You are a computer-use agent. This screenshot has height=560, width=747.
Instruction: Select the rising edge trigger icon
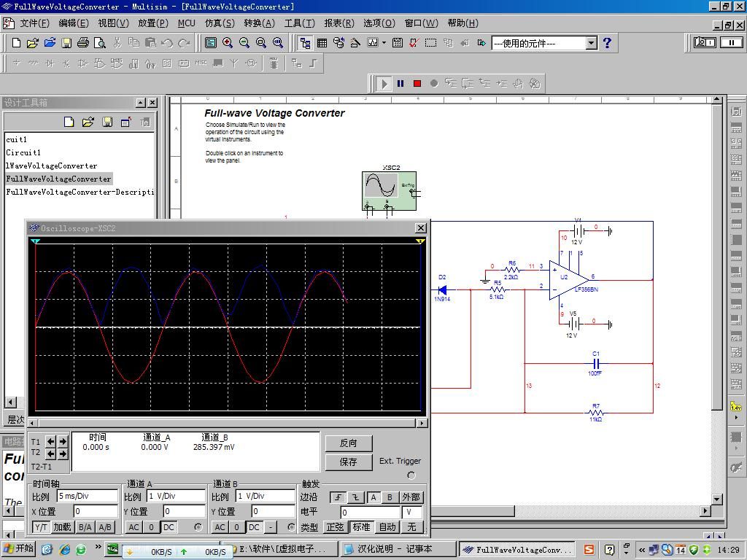point(338,497)
